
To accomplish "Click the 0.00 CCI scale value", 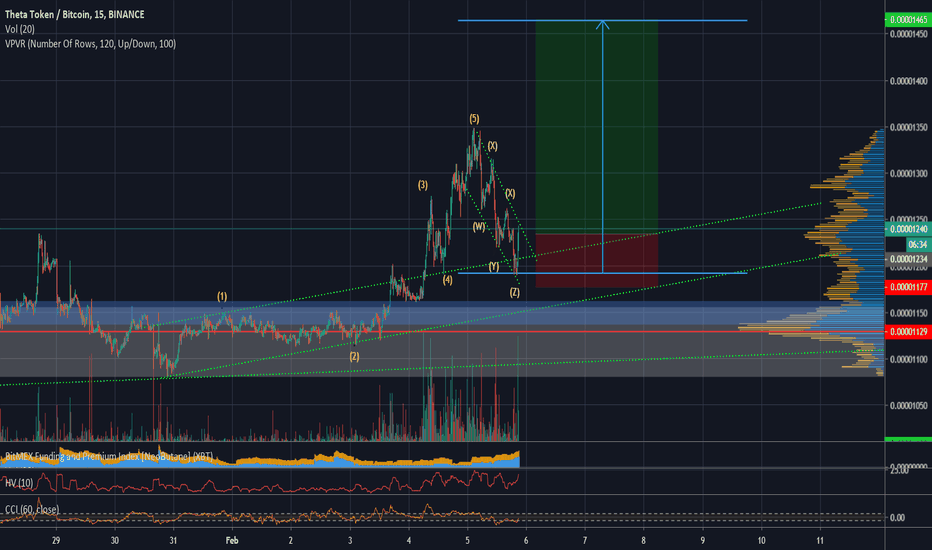I will click(897, 517).
